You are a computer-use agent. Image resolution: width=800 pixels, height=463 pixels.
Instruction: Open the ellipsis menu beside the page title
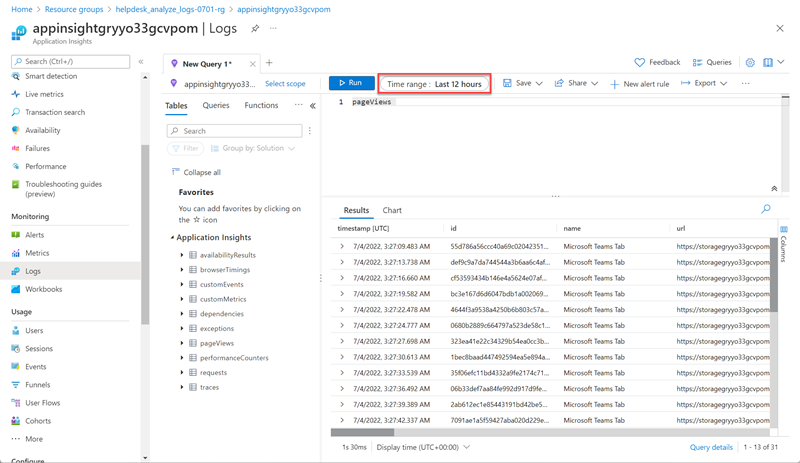pos(273,29)
